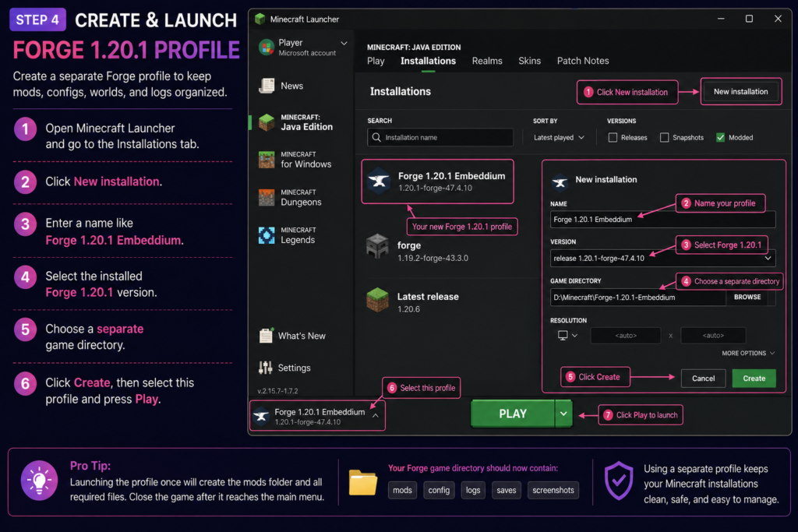Image resolution: width=798 pixels, height=532 pixels.
Task: Click Latest release grass block icon
Action: click(x=377, y=300)
